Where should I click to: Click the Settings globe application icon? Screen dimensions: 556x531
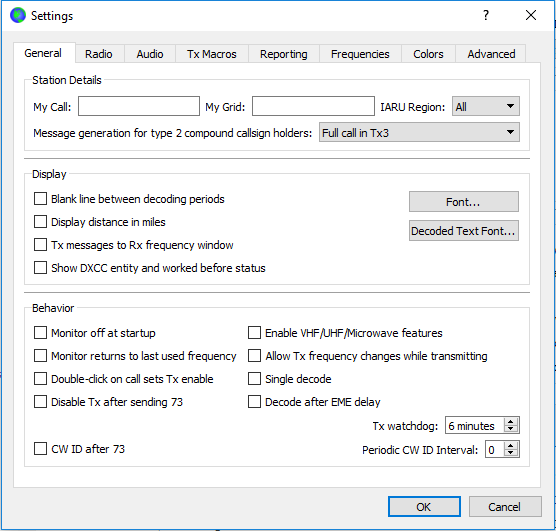[x=18, y=15]
